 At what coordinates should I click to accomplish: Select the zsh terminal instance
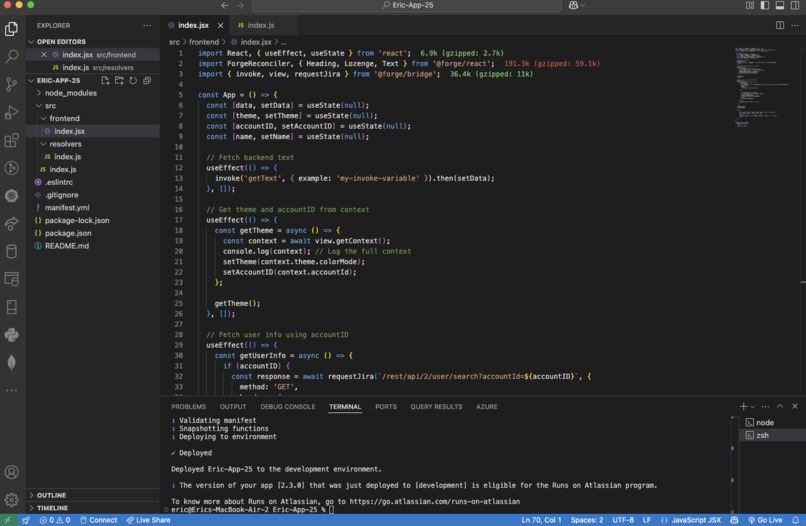tap(773, 435)
